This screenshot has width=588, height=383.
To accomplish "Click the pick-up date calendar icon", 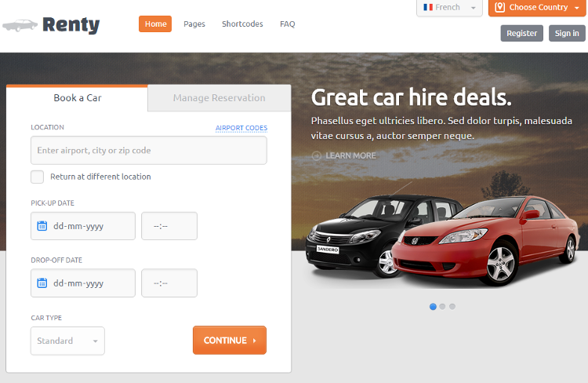I will [42, 226].
